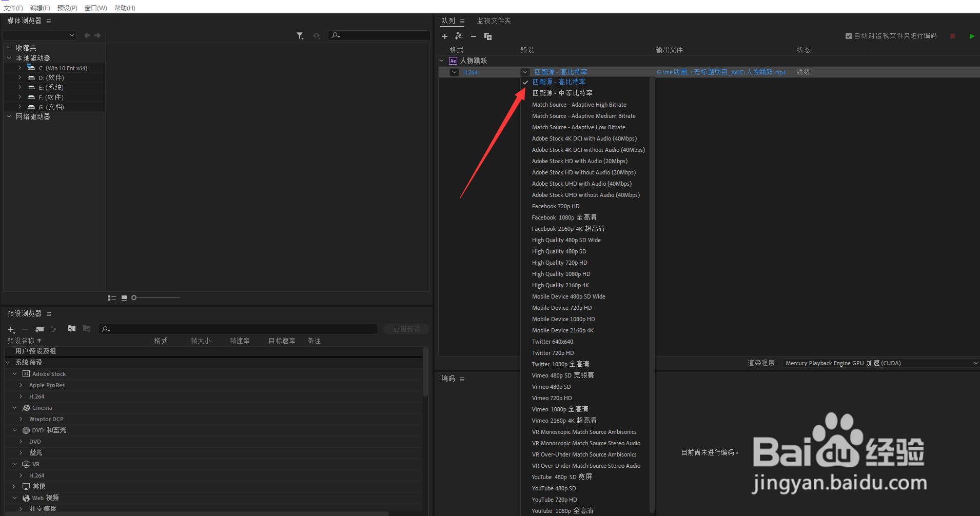
Task: Create new preset plus icon
Action: (x=11, y=329)
